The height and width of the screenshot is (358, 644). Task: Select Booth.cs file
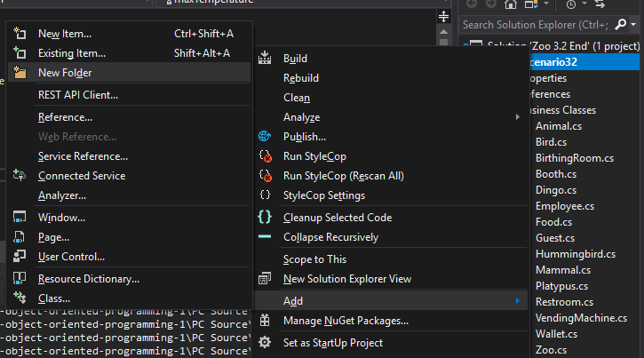556,174
